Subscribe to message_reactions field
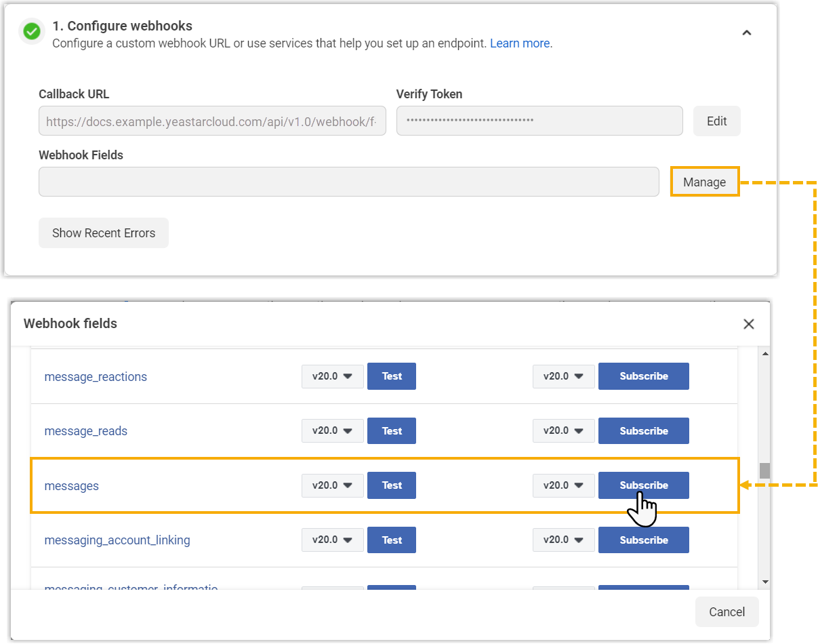Screen dimensions: 818x644 tap(643, 376)
